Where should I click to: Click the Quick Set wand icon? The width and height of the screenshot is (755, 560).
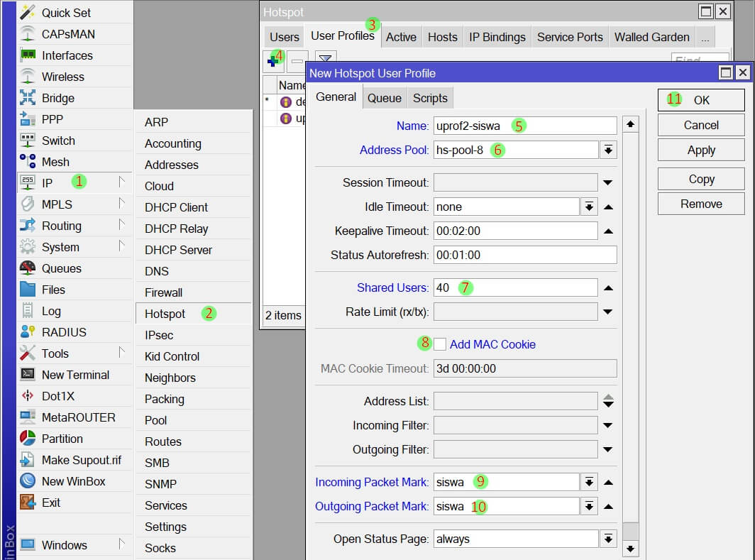pyautogui.click(x=28, y=13)
